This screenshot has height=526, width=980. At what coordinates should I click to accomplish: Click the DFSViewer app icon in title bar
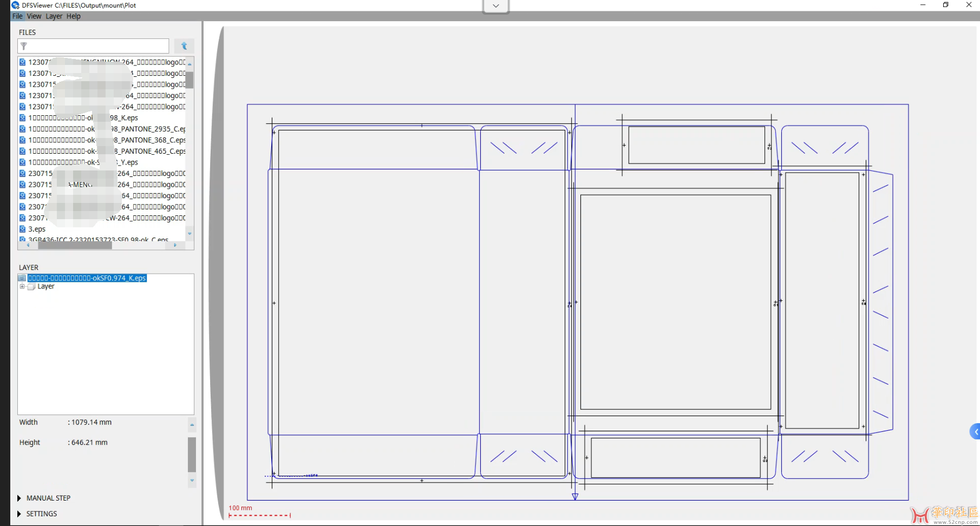point(15,5)
